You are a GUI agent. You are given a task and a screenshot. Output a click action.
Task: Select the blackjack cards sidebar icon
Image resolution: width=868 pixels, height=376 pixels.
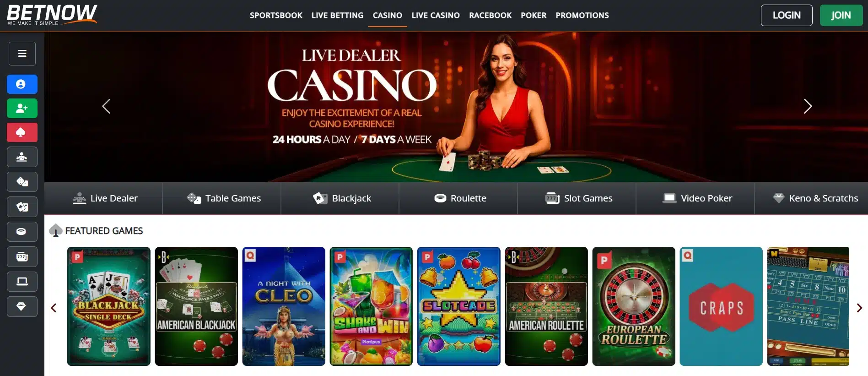click(22, 207)
